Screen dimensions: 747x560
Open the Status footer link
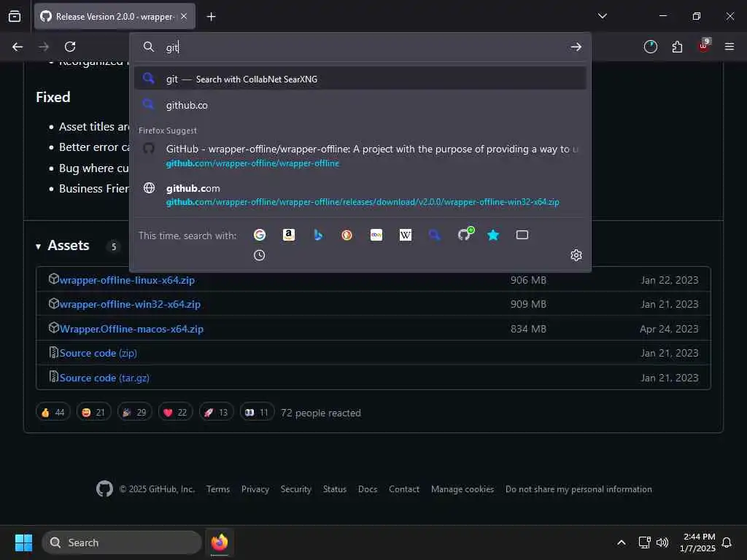click(x=335, y=489)
